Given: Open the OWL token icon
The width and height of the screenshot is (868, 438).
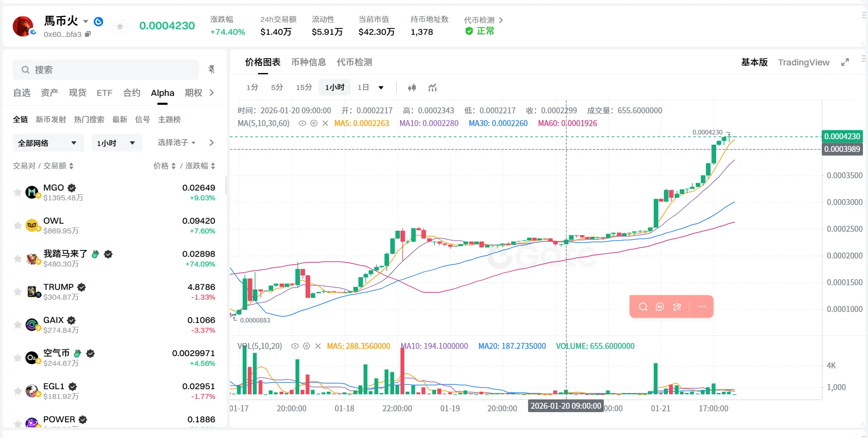Looking at the screenshot, I should 32,226.
